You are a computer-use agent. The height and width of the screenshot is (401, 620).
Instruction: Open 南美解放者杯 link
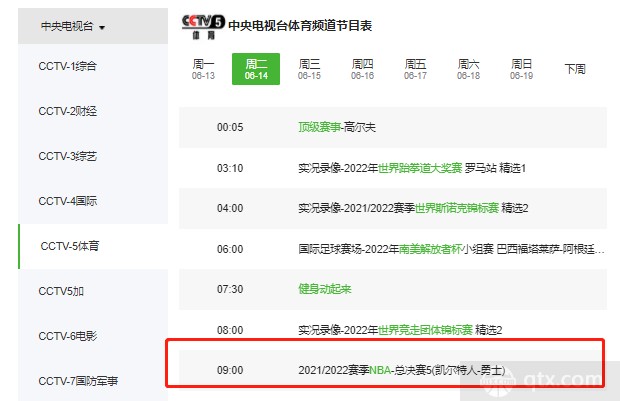pyautogui.click(x=431, y=249)
